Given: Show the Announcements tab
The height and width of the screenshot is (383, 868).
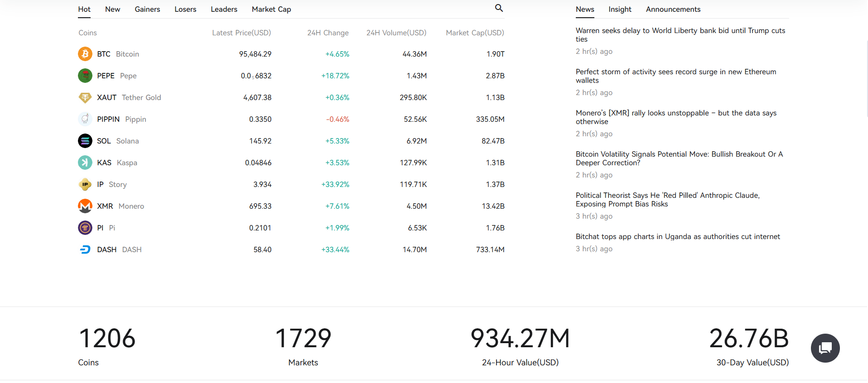Looking at the screenshot, I should coord(673,10).
